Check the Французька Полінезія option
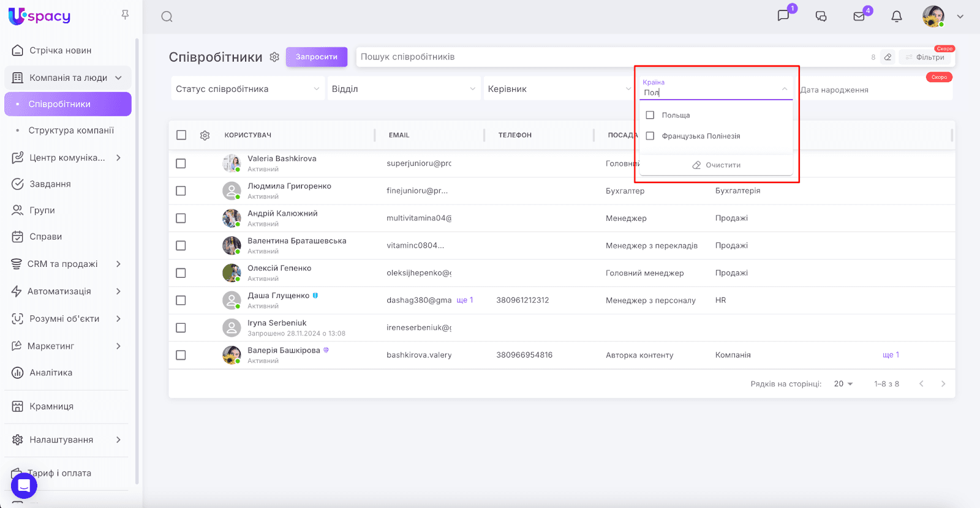 pyautogui.click(x=650, y=136)
